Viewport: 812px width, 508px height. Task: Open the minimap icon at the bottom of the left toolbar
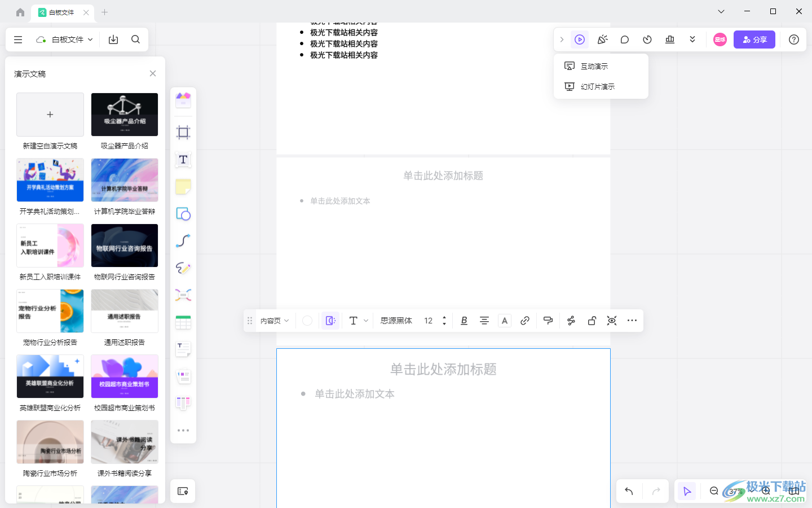point(183,491)
